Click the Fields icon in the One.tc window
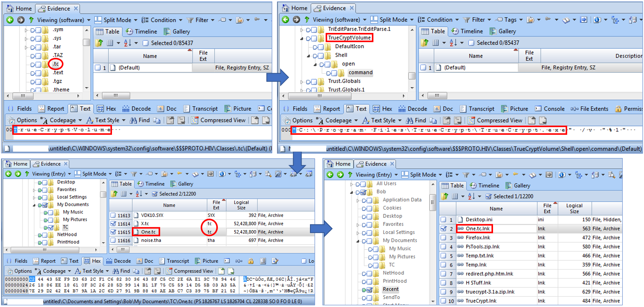 pos(10,261)
